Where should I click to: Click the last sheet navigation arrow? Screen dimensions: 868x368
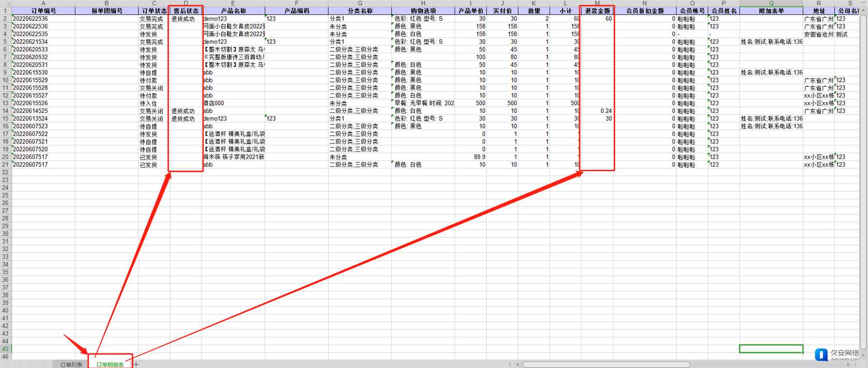[x=42, y=364]
